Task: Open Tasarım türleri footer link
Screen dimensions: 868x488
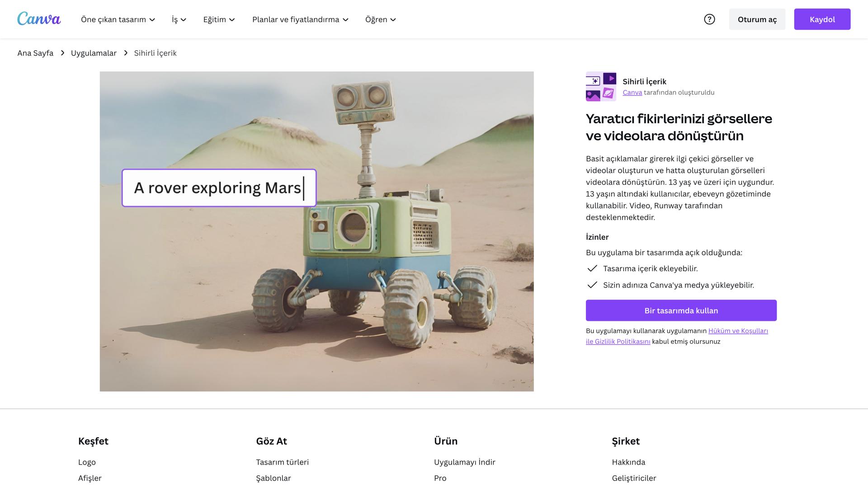Action: pos(282,462)
